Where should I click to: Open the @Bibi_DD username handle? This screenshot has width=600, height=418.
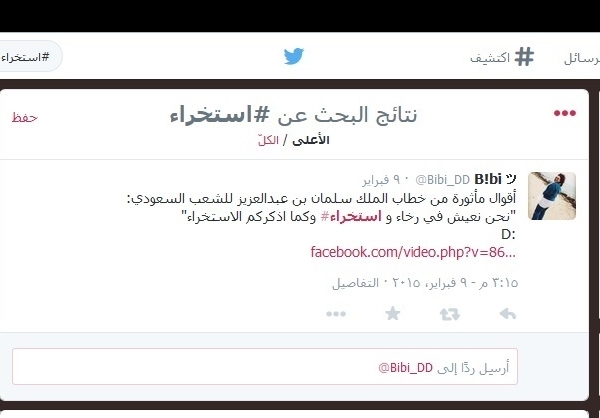[x=443, y=180]
